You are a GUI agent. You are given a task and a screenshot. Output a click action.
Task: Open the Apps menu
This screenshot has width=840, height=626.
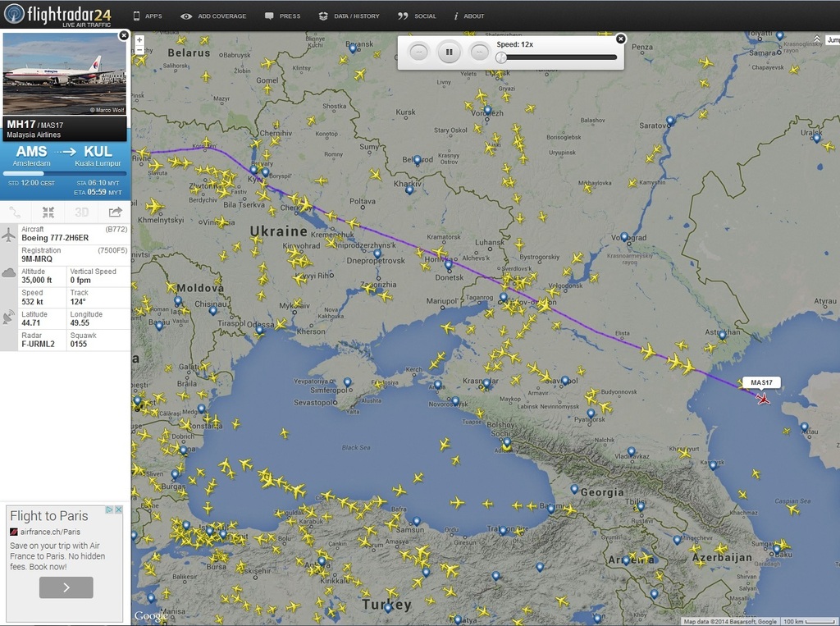point(148,16)
